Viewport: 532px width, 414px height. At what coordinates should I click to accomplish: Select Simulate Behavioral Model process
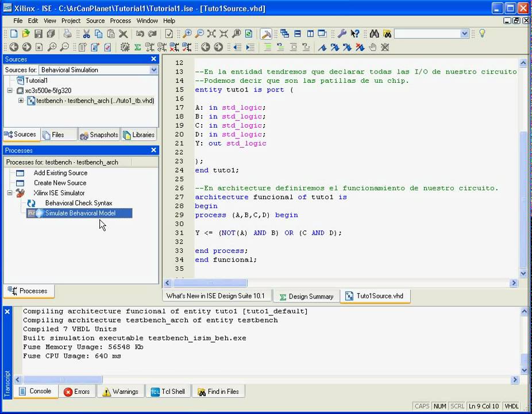point(80,213)
